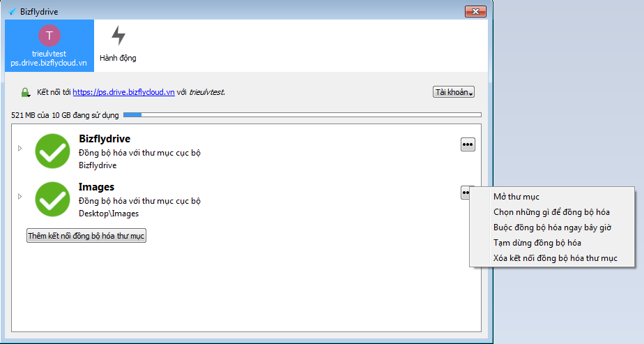Viewport: 644px width, 344px height.
Task: Expand the Images folder tree
Action: pos(20,197)
